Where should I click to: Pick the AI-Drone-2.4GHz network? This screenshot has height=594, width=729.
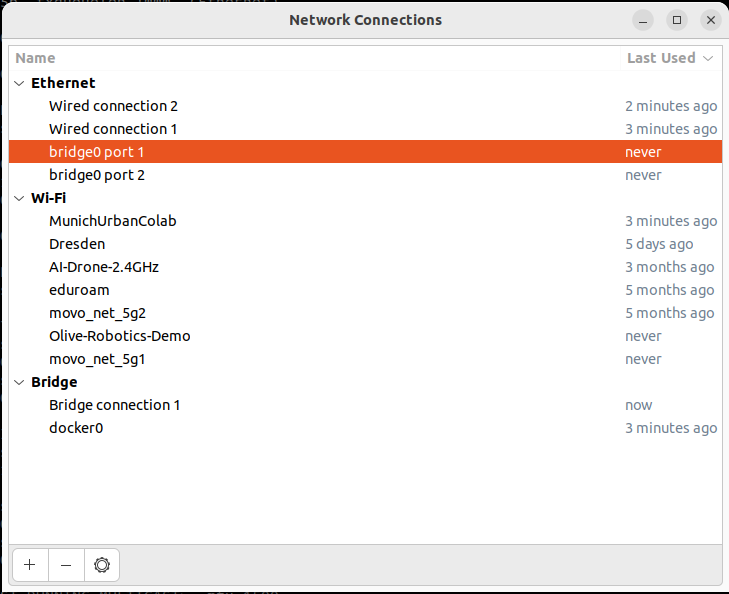pyautogui.click(x=104, y=267)
